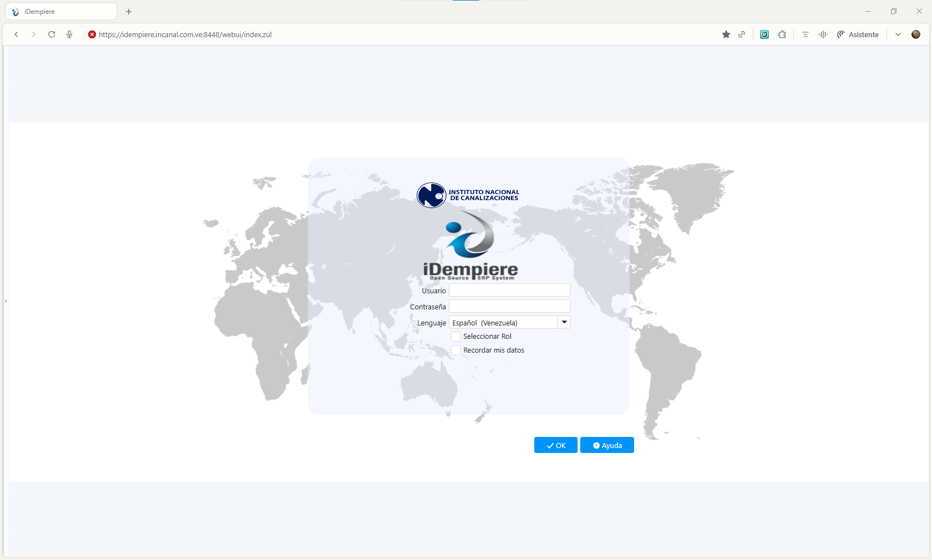Viewport: 932px width, 560px height.
Task: Click the microphone icon beside reload
Action: click(x=69, y=34)
